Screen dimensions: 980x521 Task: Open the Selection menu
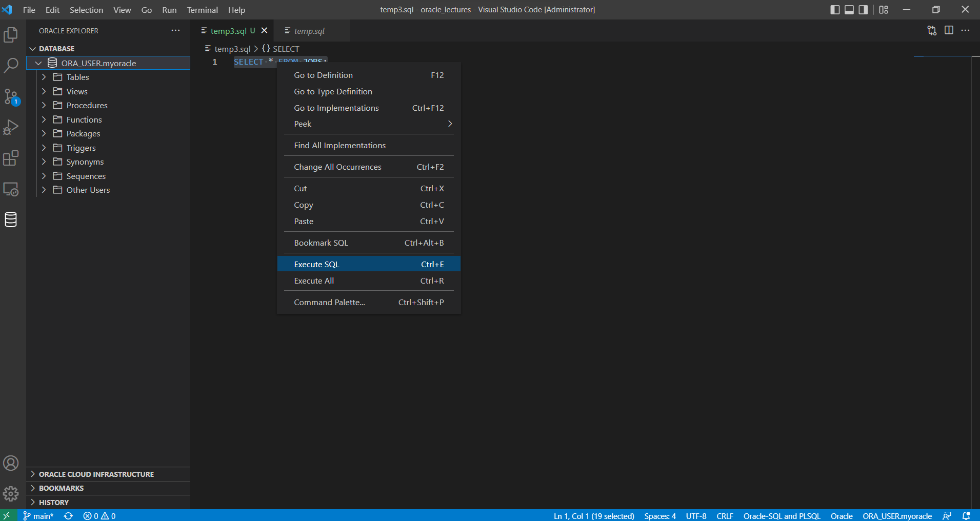click(86, 10)
